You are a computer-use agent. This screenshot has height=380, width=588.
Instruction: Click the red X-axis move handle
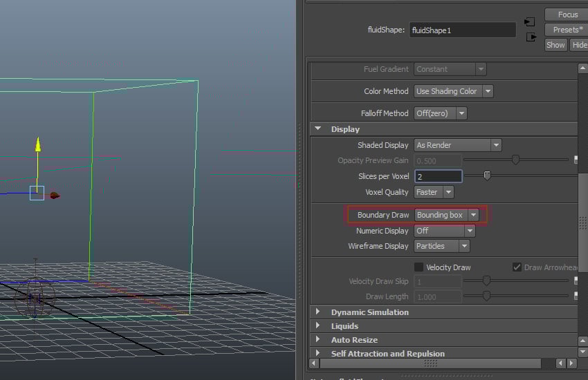tap(55, 196)
